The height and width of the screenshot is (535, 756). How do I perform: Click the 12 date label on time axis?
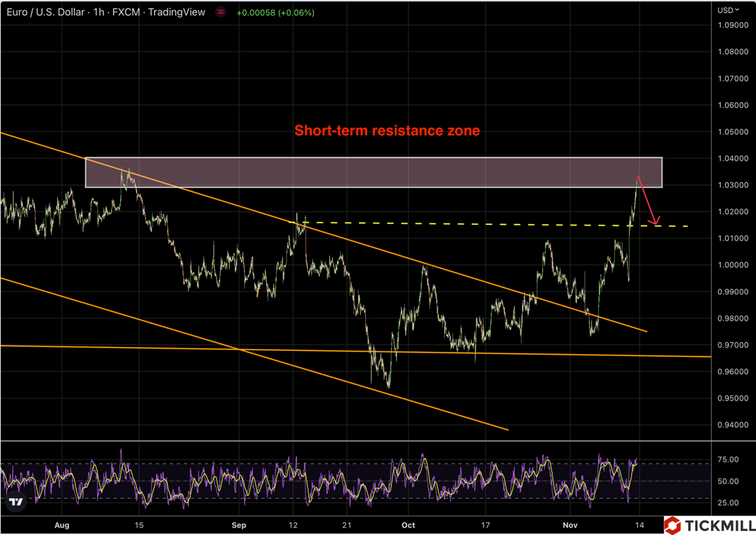click(293, 525)
